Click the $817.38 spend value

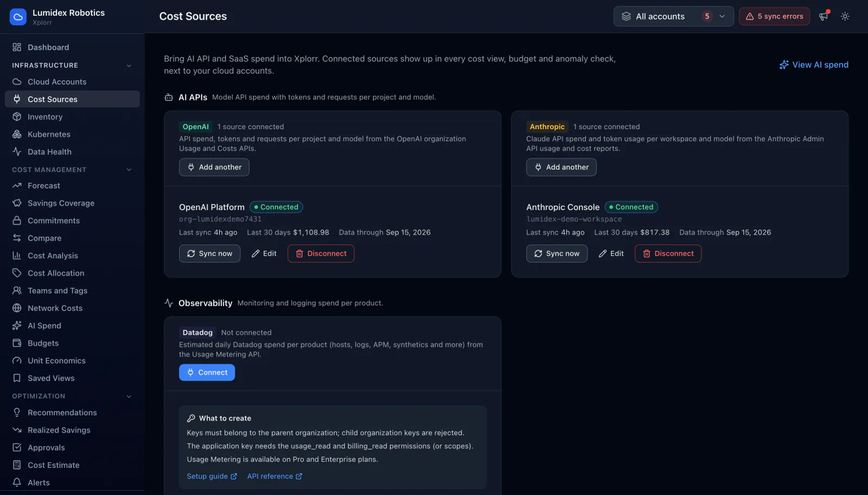pyautogui.click(x=655, y=232)
